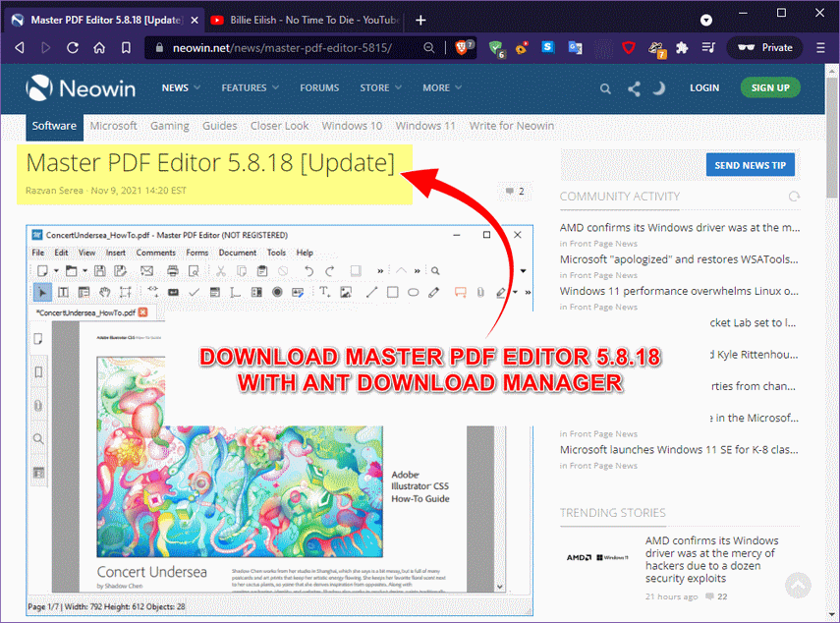840x623 pixels.
Task: Close the Master PDF Editor browser tab
Action: coord(195,20)
